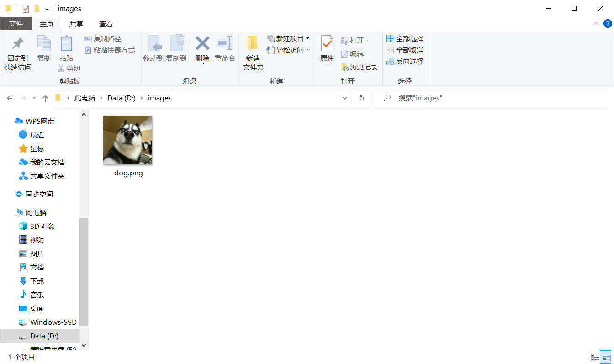Select the dog.png thumbnail
This screenshot has height=364, width=614.
tap(127, 140)
